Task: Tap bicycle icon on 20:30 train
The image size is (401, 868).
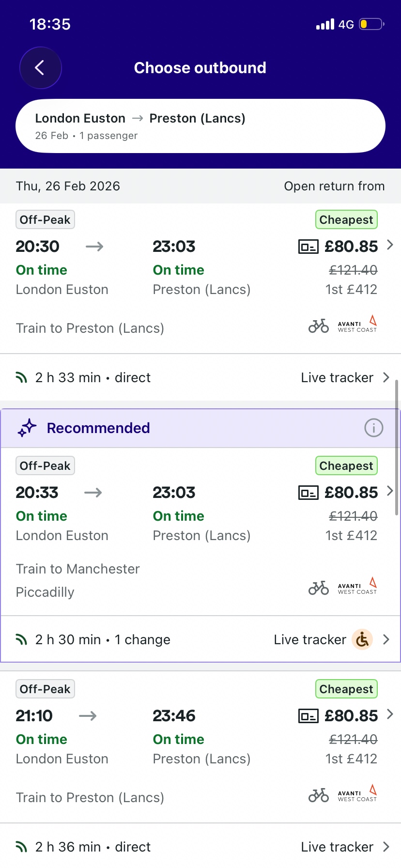Action: click(x=319, y=326)
